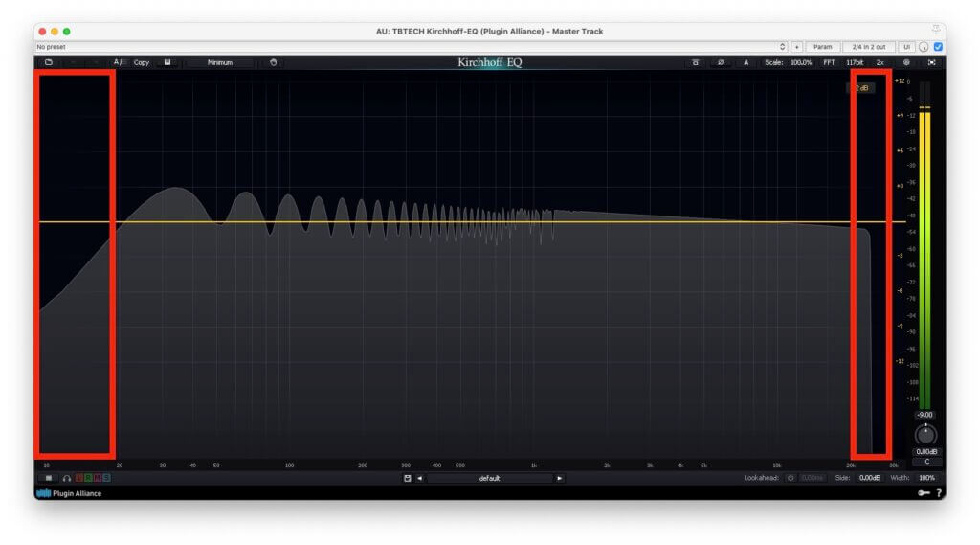The width and height of the screenshot is (980, 545).
Task: Open the Minimum phase mode dropdown
Action: (220, 62)
